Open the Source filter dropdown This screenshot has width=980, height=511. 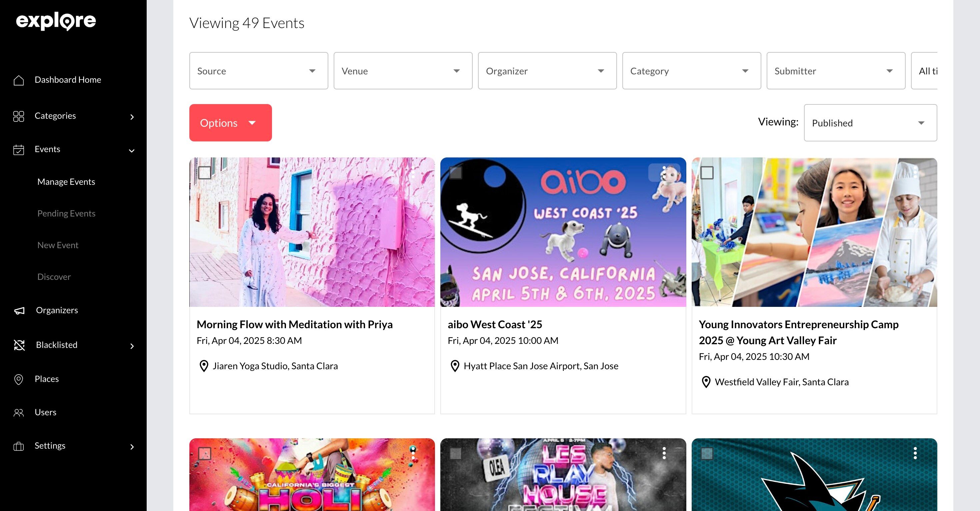point(258,71)
